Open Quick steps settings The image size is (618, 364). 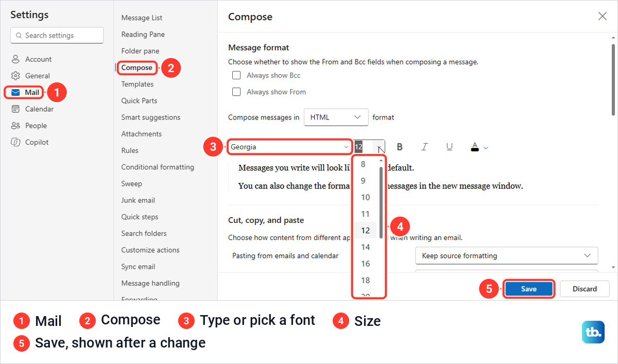[140, 217]
